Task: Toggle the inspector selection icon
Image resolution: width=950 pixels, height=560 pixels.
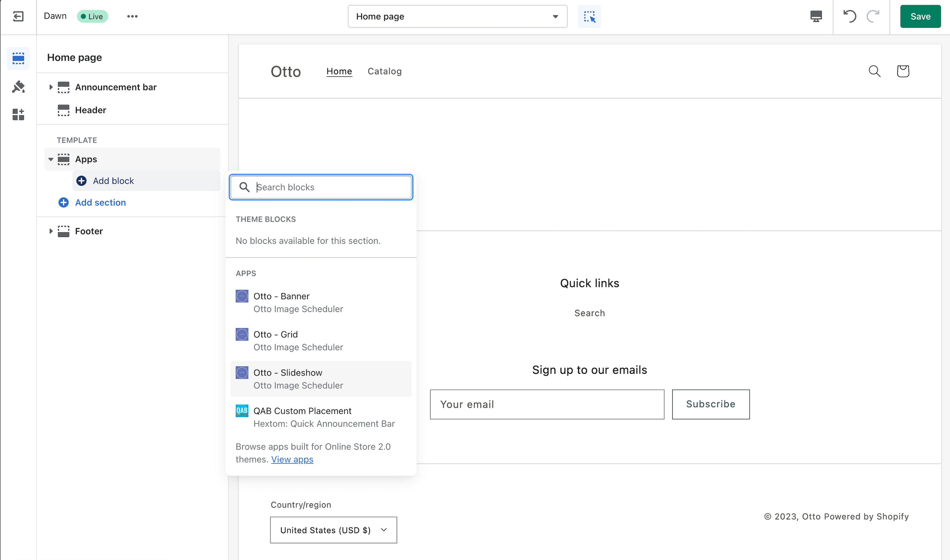Action: [589, 16]
